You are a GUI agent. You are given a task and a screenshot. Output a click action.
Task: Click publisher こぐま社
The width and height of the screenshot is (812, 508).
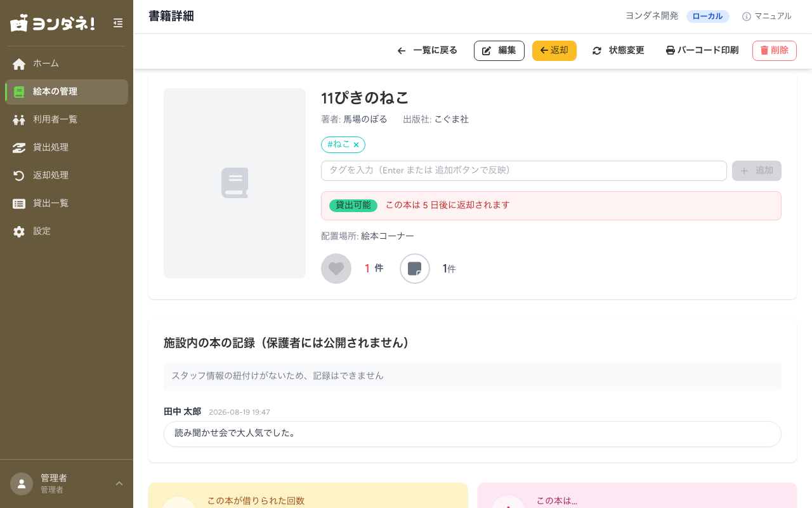point(452,119)
